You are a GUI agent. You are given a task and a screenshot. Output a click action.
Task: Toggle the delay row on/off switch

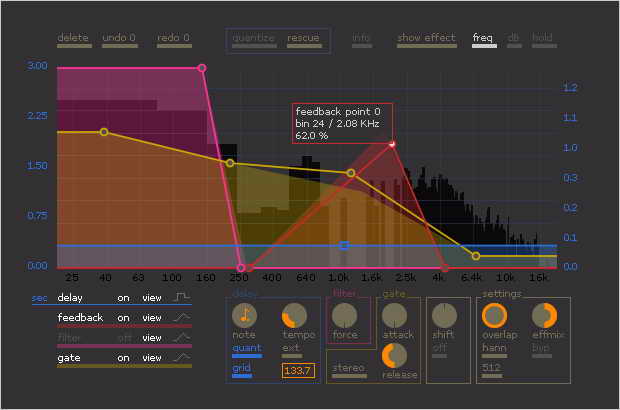coord(124,298)
